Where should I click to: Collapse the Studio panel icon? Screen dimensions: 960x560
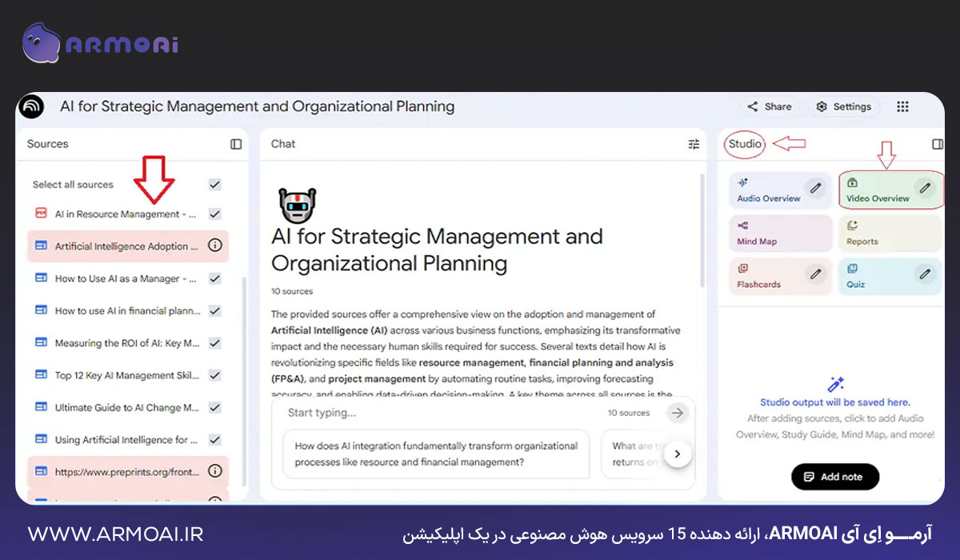click(x=938, y=144)
